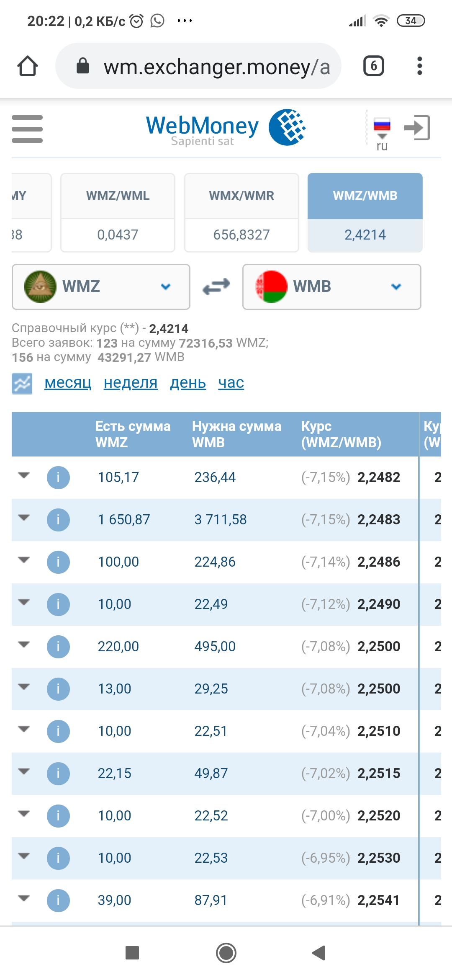Open the неделя chart link
This screenshot has height=980, width=452.
coord(131,383)
